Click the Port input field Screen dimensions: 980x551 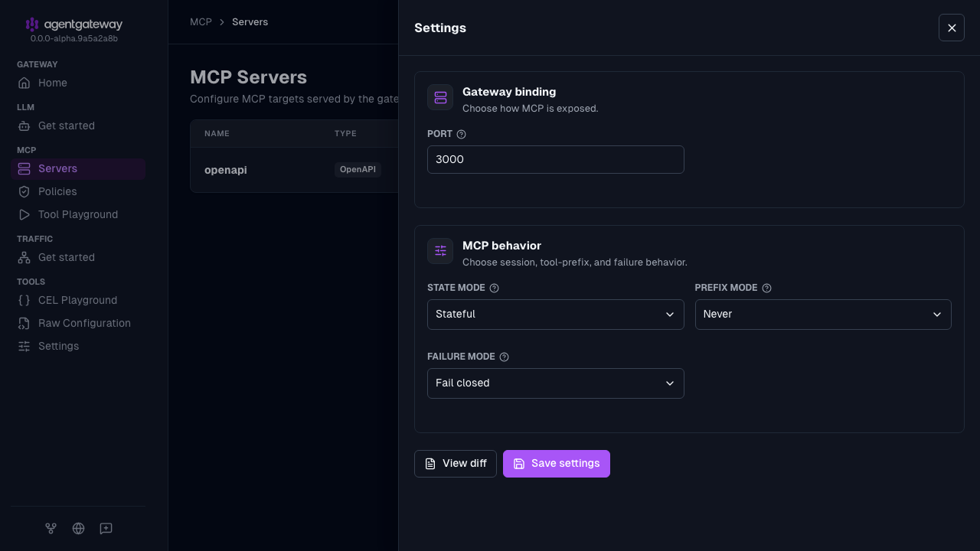click(556, 160)
